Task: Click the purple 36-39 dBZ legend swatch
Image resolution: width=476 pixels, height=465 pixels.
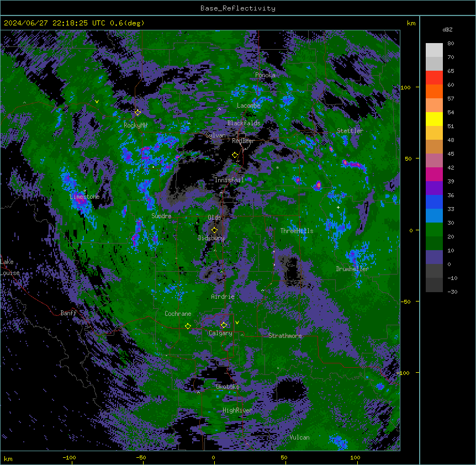Action: point(434,188)
